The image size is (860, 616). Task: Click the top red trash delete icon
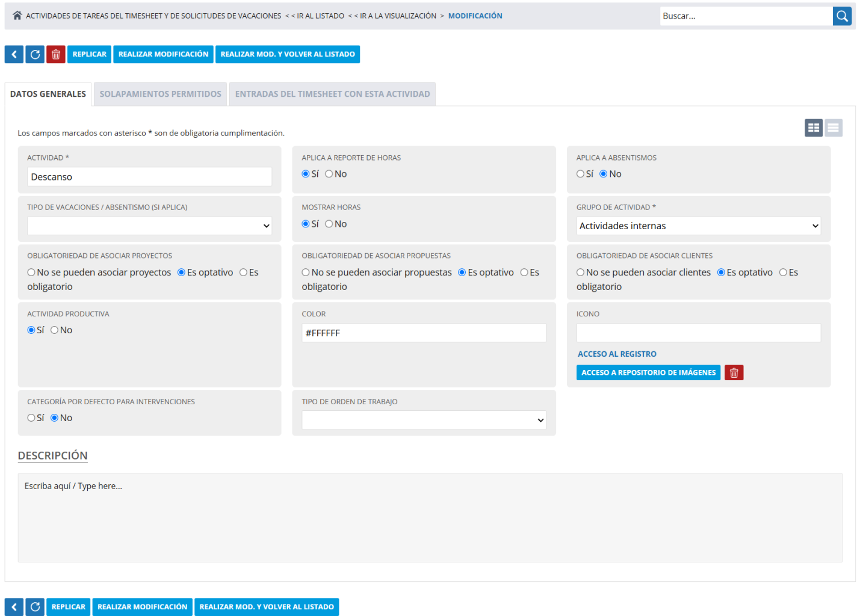56,54
